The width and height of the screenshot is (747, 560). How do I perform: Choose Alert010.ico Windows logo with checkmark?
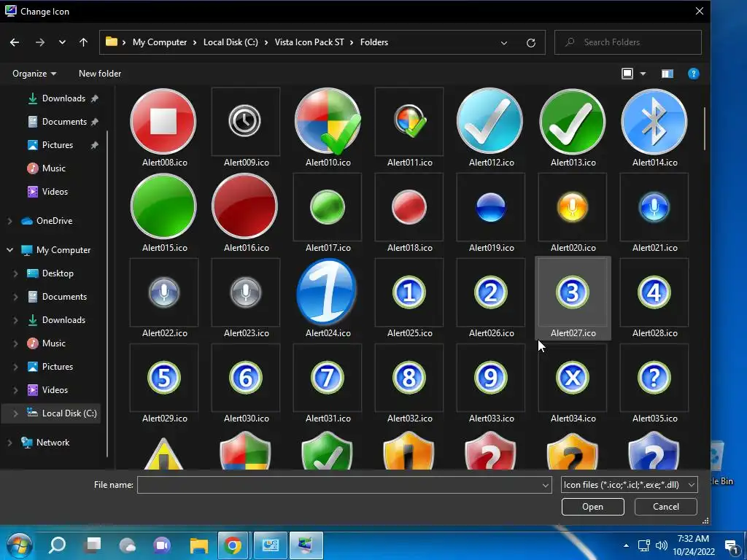(x=328, y=122)
